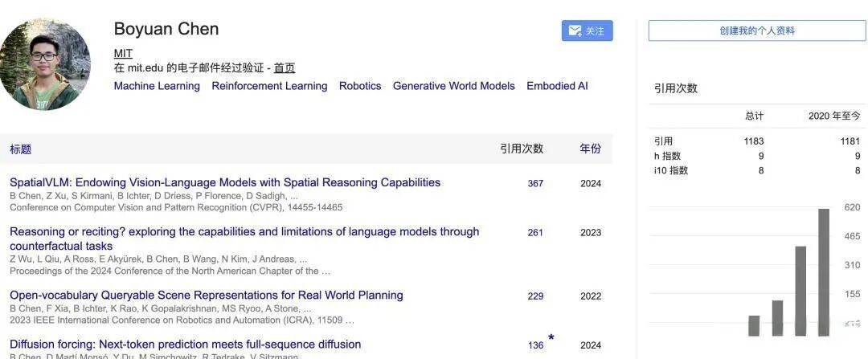868x359 pixels.
Task: Select the Robotics interest tag
Action: click(360, 86)
